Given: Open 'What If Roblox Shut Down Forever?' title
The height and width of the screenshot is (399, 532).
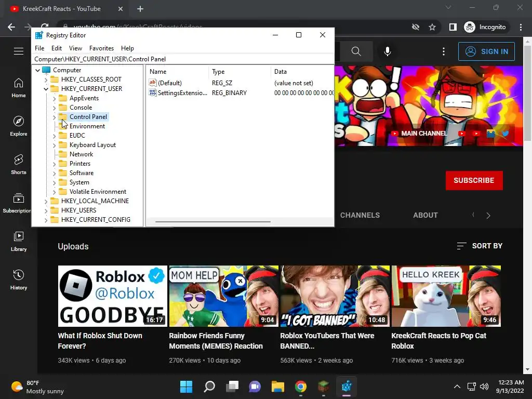Looking at the screenshot, I should [x=100, y=341].
